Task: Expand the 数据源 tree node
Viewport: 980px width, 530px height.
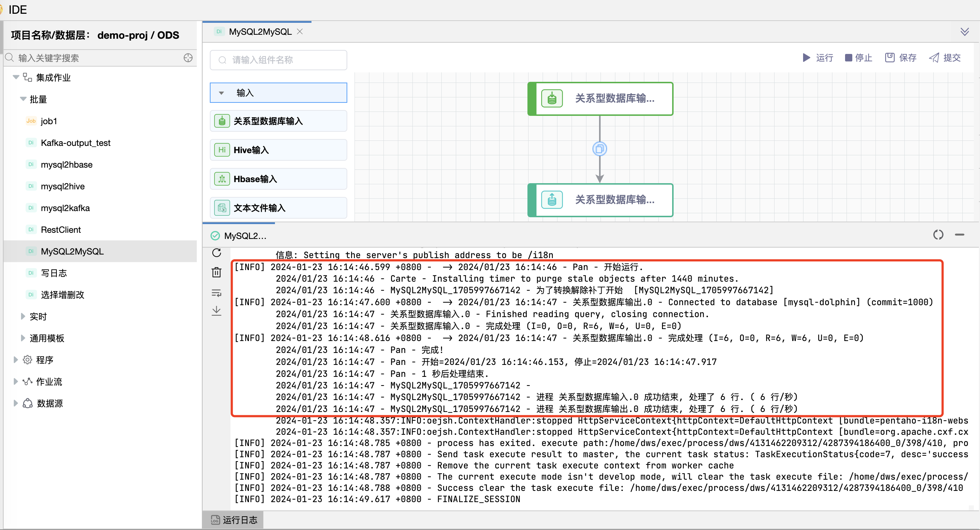Action: pyautogui.click(x=16, y=403)
